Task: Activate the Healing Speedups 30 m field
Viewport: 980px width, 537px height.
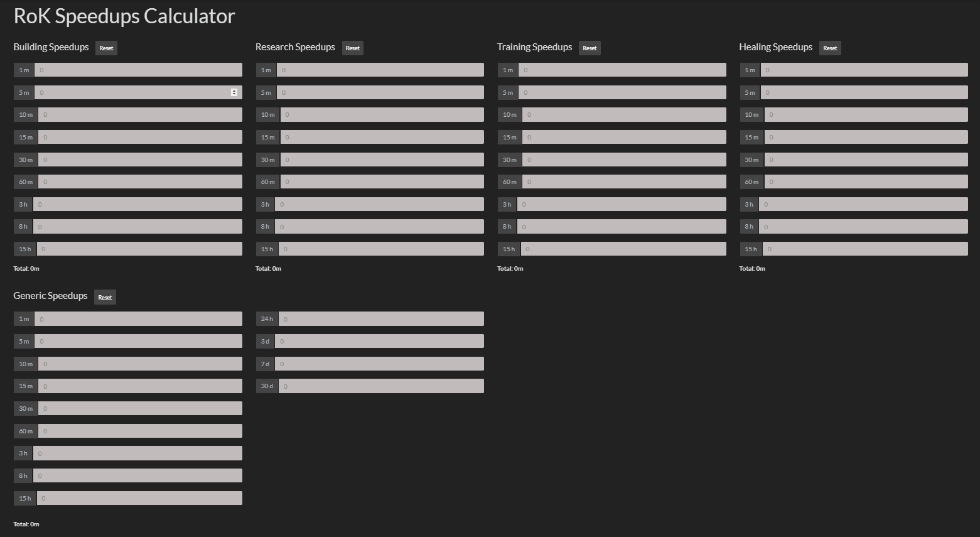Action: (x=866, y=160)
